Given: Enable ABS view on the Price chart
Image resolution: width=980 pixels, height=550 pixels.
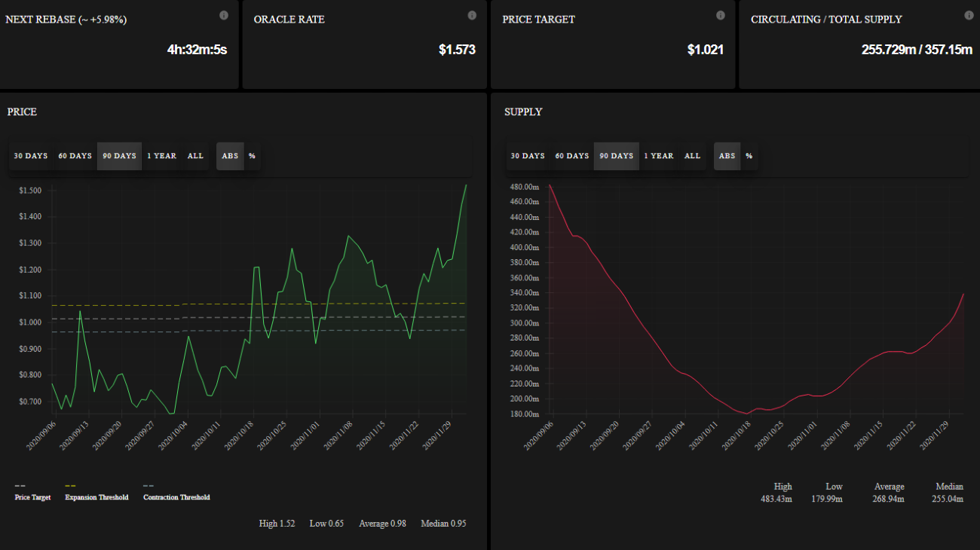Looking at the screenshot, I should [230, 156].
